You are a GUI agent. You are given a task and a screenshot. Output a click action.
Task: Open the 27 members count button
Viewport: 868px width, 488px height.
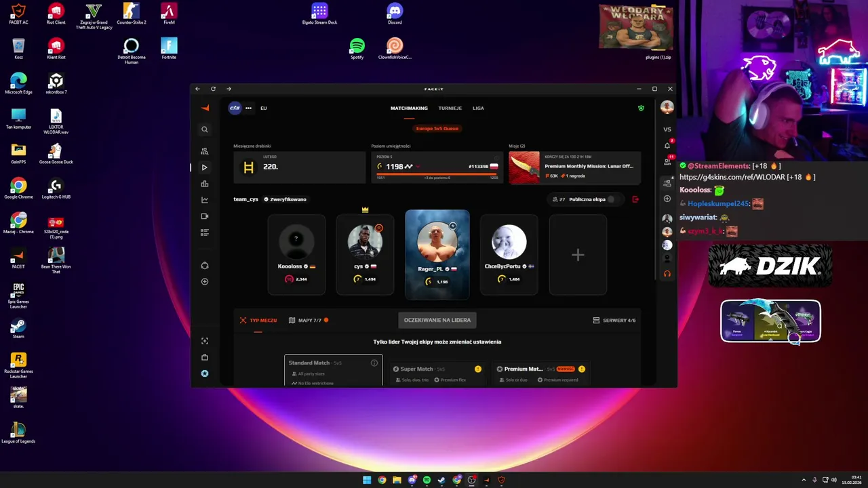(559, 199)
